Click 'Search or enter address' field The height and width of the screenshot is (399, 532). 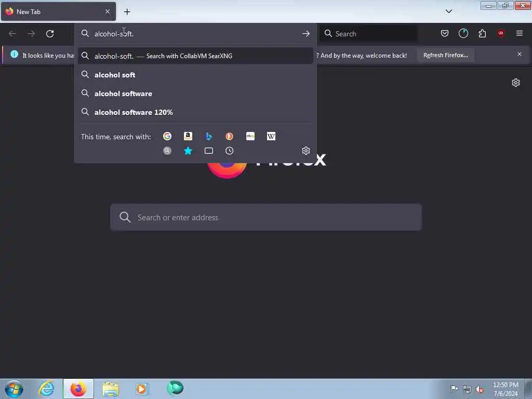[266, 217]
